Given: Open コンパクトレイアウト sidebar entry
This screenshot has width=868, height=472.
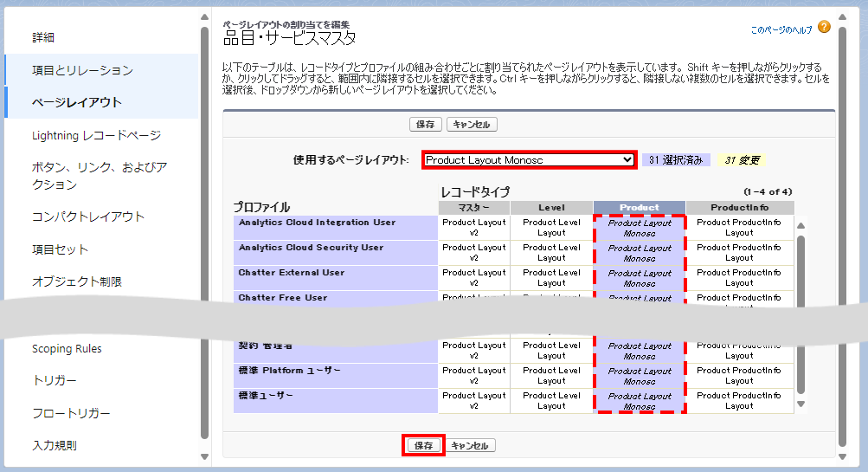Looking at the screenshot, I should [x=88, y=217].
